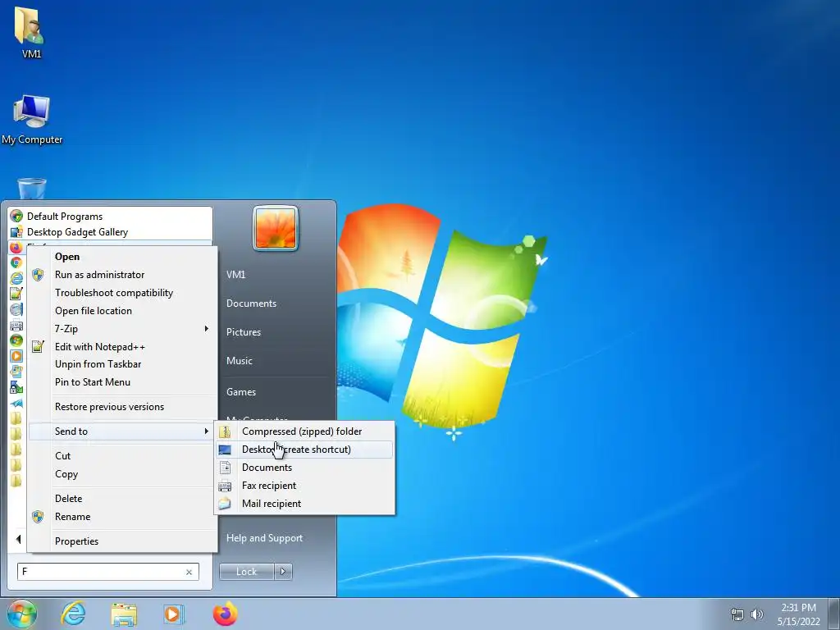Image resolution: width=840 pixels, height=630 pixels.
Task: Send to Mail recipient
Action: tap(304, 504)
